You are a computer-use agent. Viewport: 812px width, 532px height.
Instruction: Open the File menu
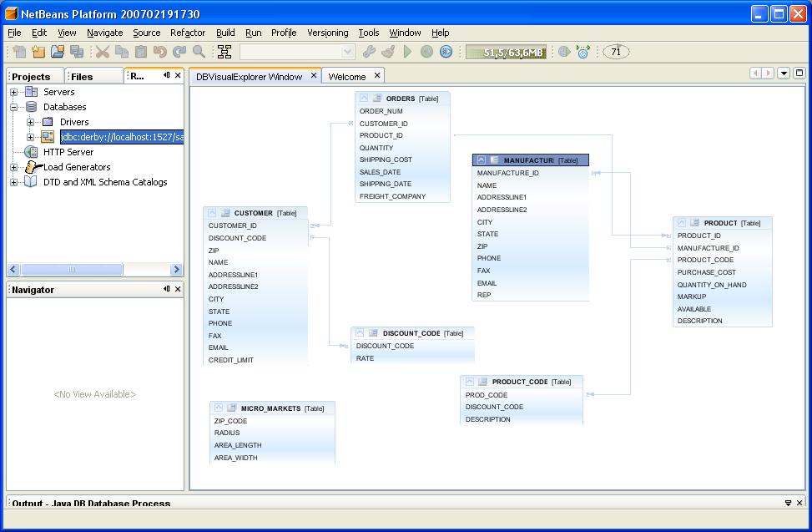pyautogui.click(x=14, y=33)
